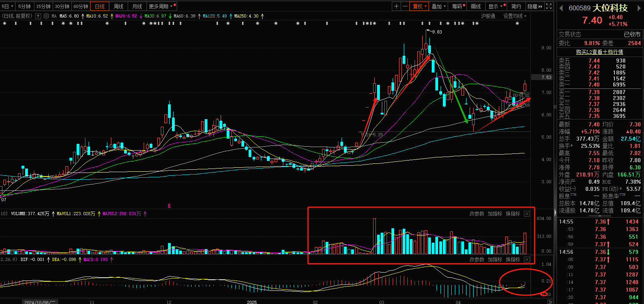
Task: Click the 2024/10/08 date marker on timeline
Action: click(40, 302)
